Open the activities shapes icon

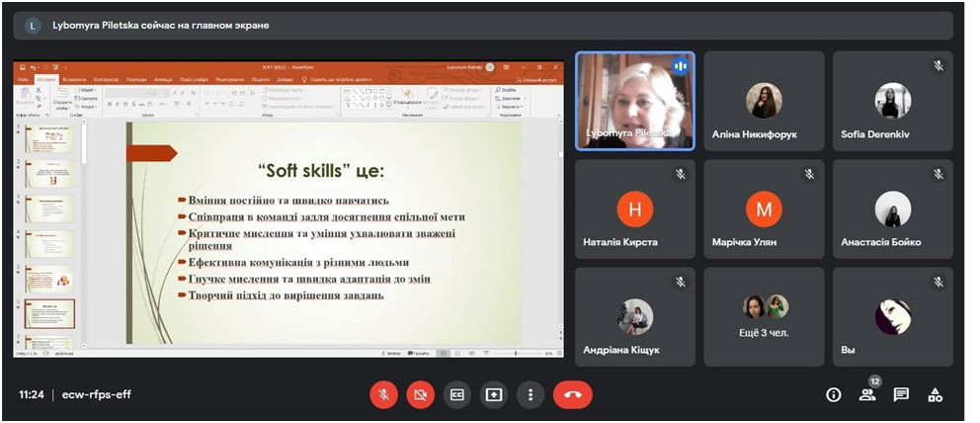pos(935,394)
